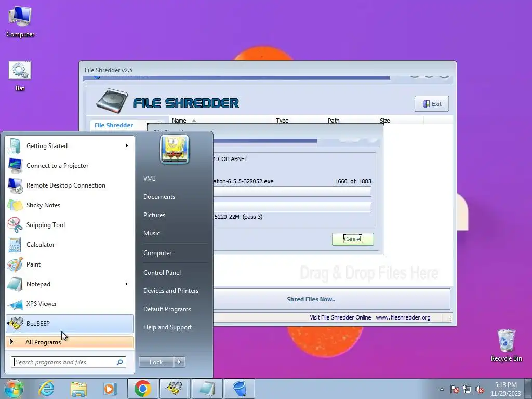Open the VM1 user folder
Screen dimensions: 532x399
coord(149,179)
